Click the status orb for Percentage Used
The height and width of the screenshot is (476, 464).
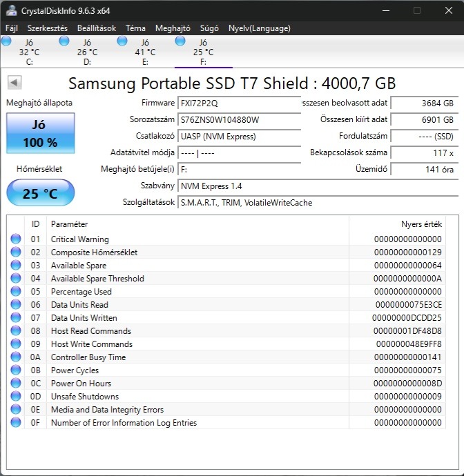(x=16, y=291)
